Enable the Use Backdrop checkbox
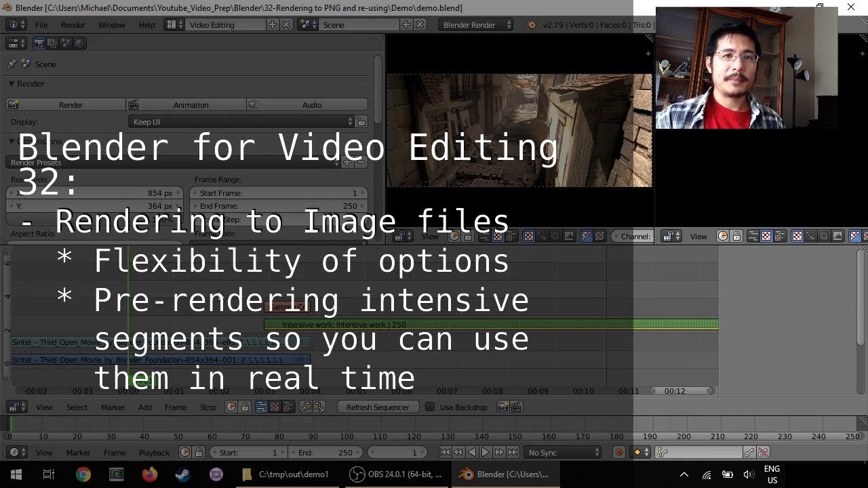 click(430, 407)
